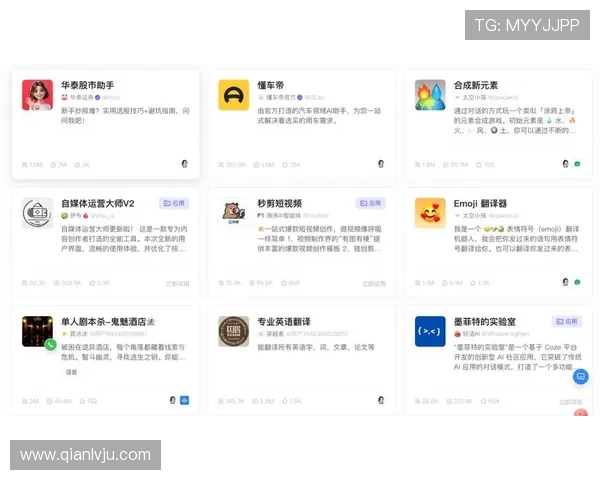Open the 华泰股市助手 avatar image

(37, 95)
